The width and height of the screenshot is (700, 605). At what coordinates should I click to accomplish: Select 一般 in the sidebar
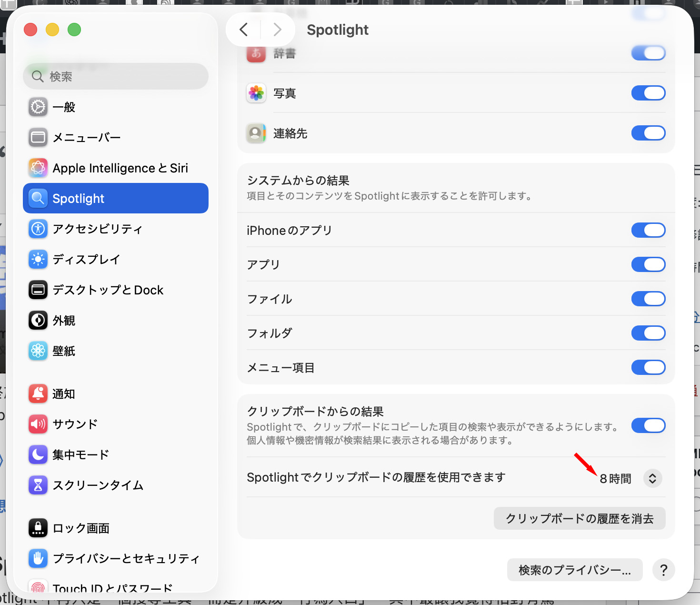tap(64, 107)
